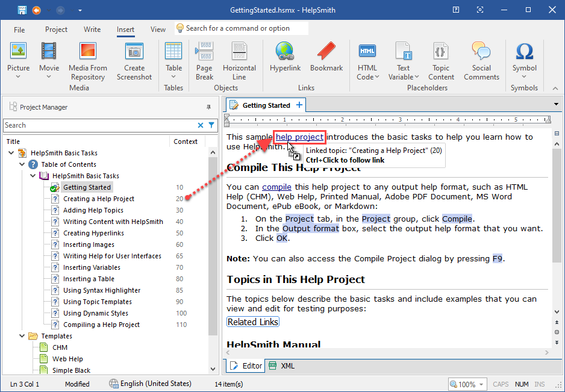Insert Topic Content placeholder
This screenshot has height=392, width=565.
[x=441, y=61]
